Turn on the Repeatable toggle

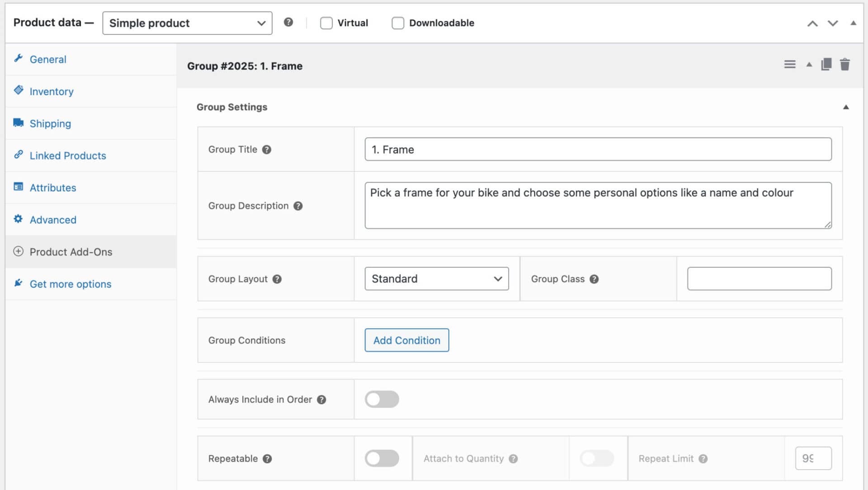pos(382,458)
